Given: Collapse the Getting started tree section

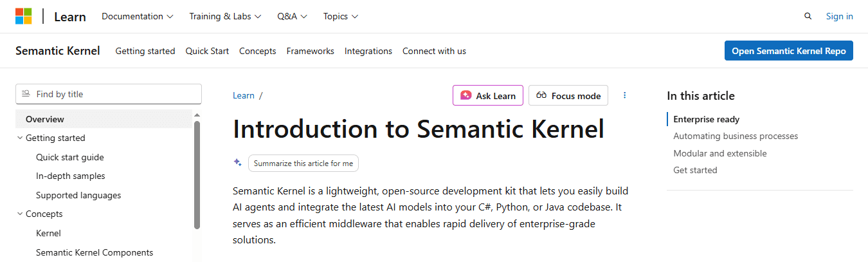Looking at the screenshot, I should click(x=20, y=138).
